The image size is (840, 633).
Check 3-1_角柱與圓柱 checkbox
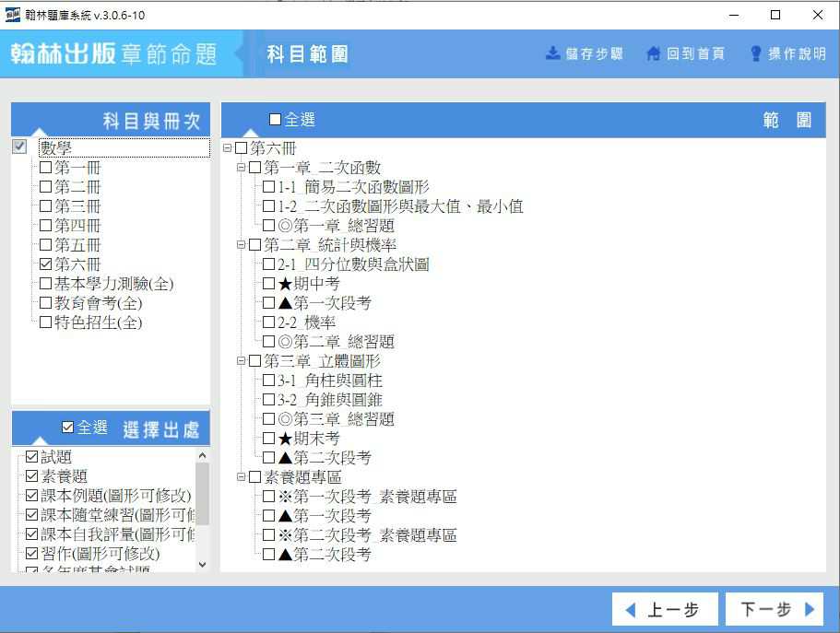269,381
